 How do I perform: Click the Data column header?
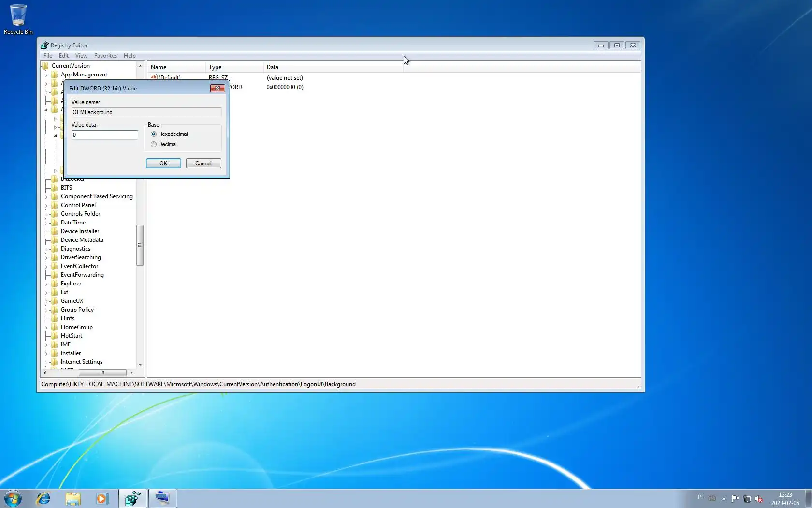[333, 67]
